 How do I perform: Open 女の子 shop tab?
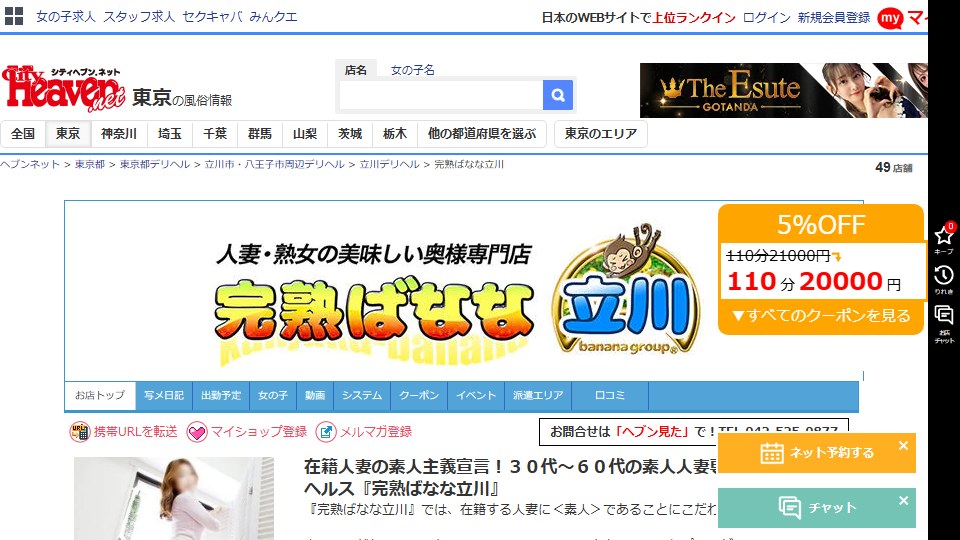273,396
